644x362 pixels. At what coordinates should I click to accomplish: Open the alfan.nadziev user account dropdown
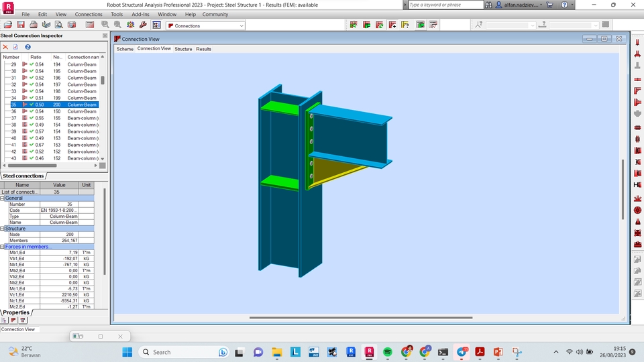[x=519, y=5]
